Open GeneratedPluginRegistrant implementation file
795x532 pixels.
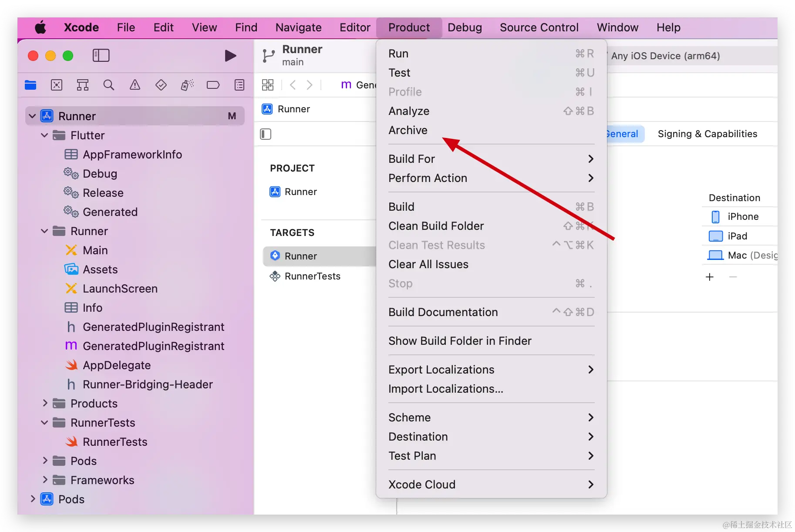point(153,346)
